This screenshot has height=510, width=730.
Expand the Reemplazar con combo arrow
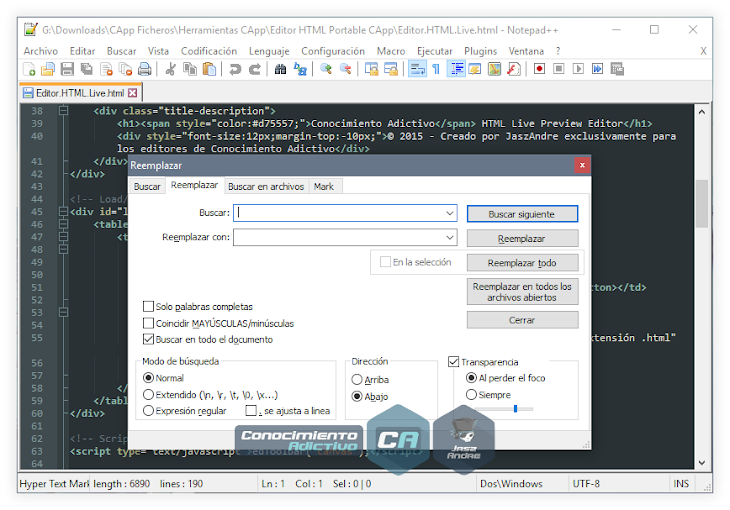(x=450, y=237)
